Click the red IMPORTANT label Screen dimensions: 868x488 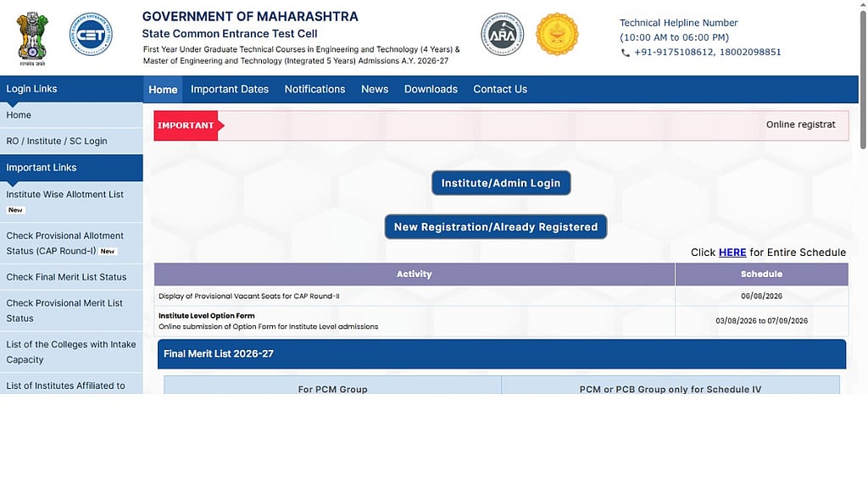point(186,125)
